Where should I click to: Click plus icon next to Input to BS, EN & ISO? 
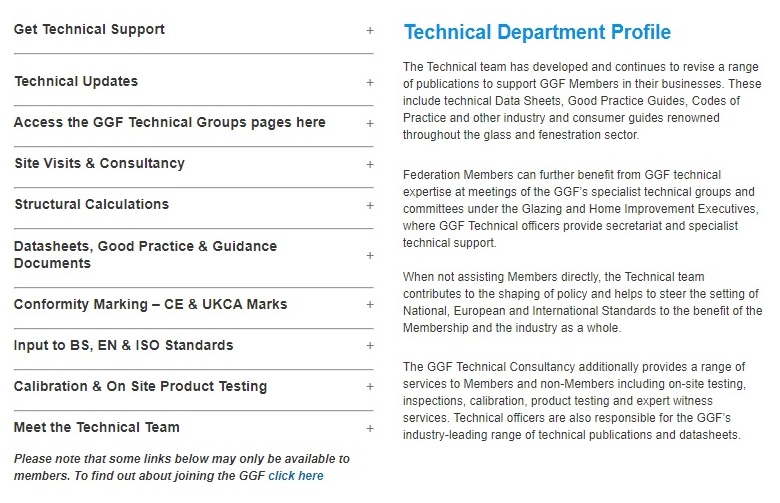click(370, 346)
